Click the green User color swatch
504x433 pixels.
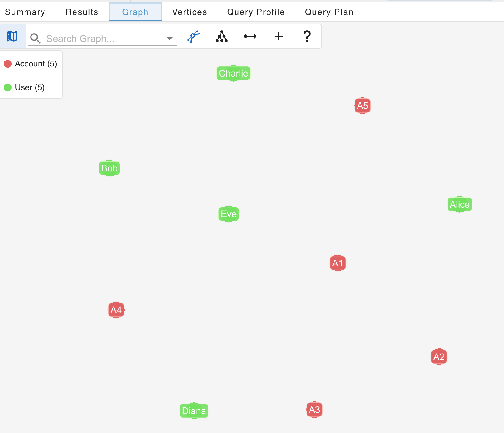point(8,87)
